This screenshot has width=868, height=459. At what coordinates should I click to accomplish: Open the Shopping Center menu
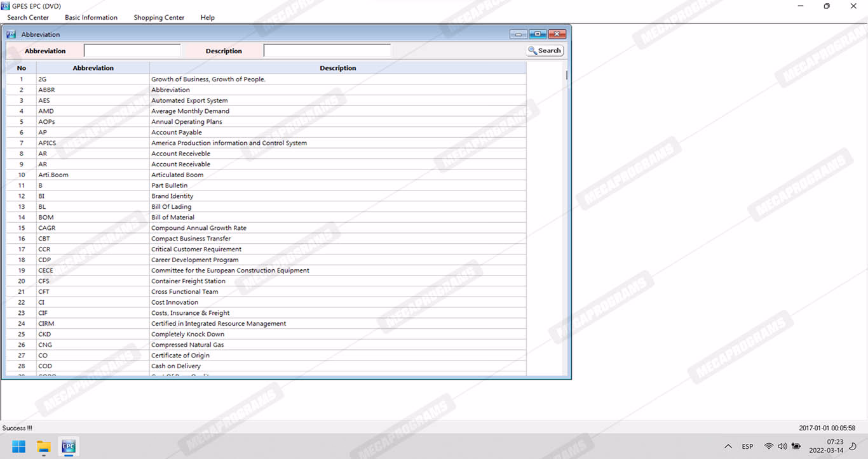[159, 18]
